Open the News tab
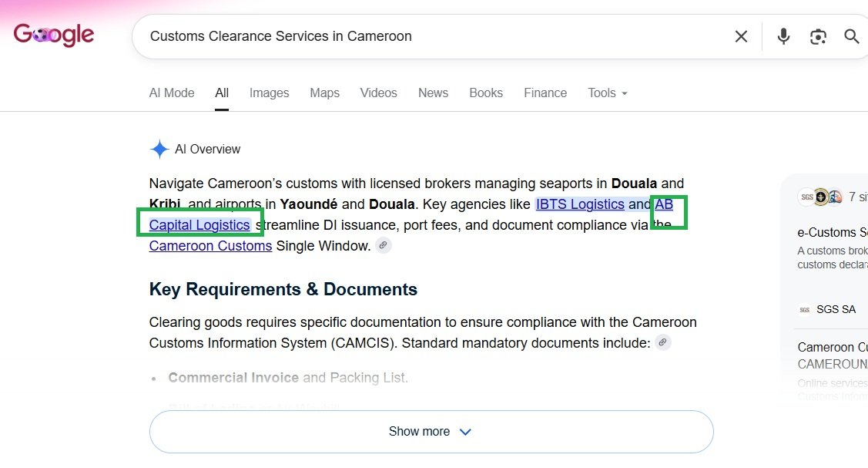 coord(433,93)
